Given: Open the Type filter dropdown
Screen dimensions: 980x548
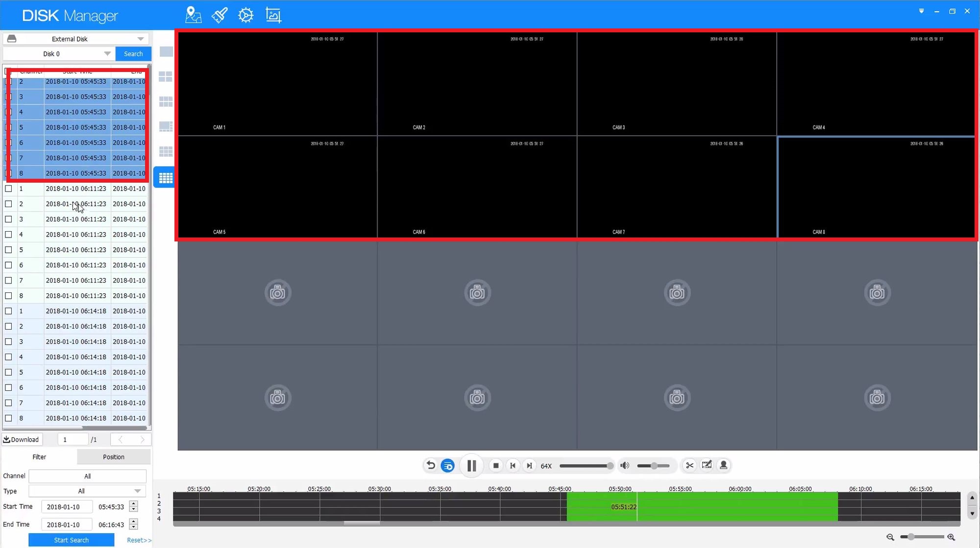Looking at the screenshot, I should pos(137,491).
